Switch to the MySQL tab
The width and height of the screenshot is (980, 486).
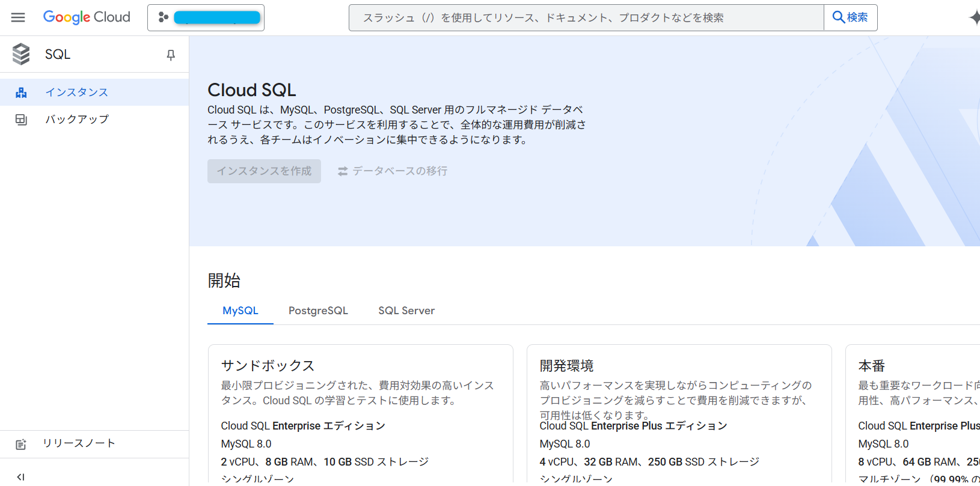point(240,311)
